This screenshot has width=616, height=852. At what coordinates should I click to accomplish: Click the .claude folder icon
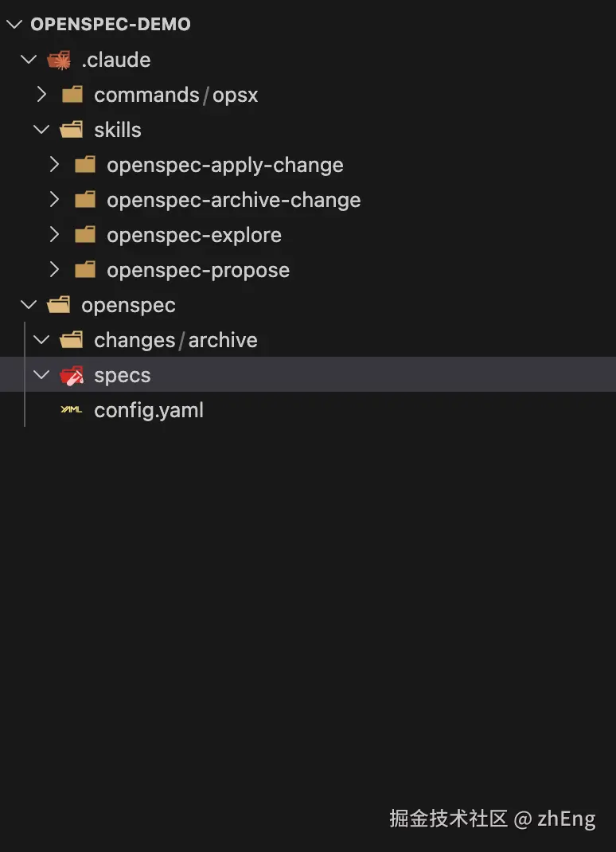[59, 60]
